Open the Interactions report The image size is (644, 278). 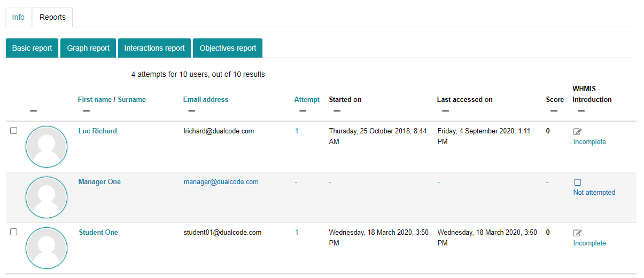pos(154,48)
